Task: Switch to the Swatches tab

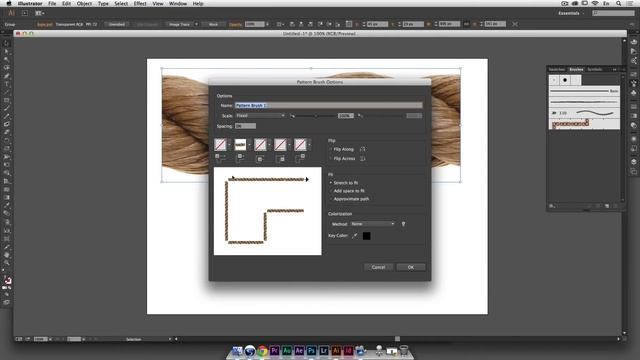Action: pyautogui.click(x=557, y=69)
